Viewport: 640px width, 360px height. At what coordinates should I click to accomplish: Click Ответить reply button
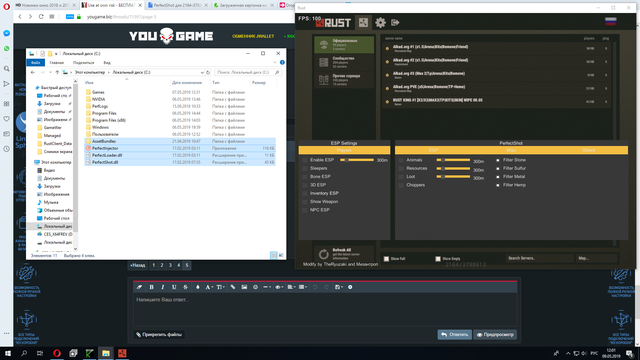(454, 335)
